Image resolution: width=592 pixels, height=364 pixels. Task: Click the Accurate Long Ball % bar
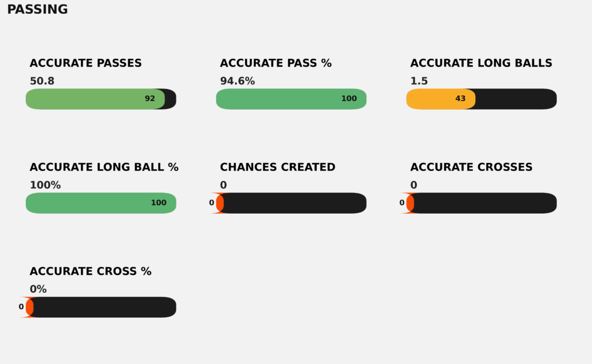(x=101, y=203)
